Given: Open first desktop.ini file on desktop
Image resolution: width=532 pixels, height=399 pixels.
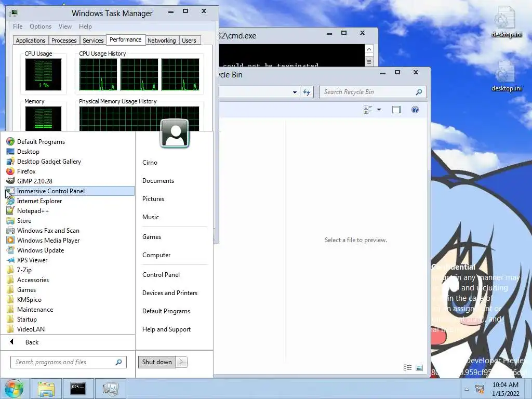Looking at the screenshot, I should 507,22.
